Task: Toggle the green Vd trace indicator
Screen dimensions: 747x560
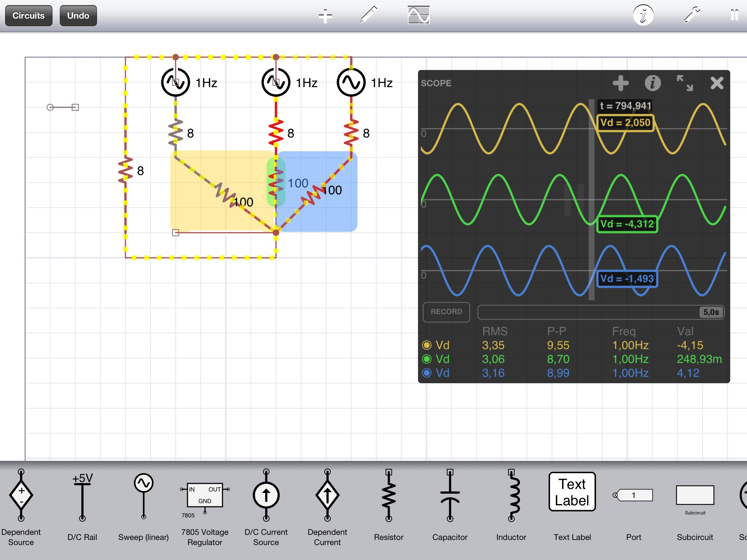Action: coord(427,359)
